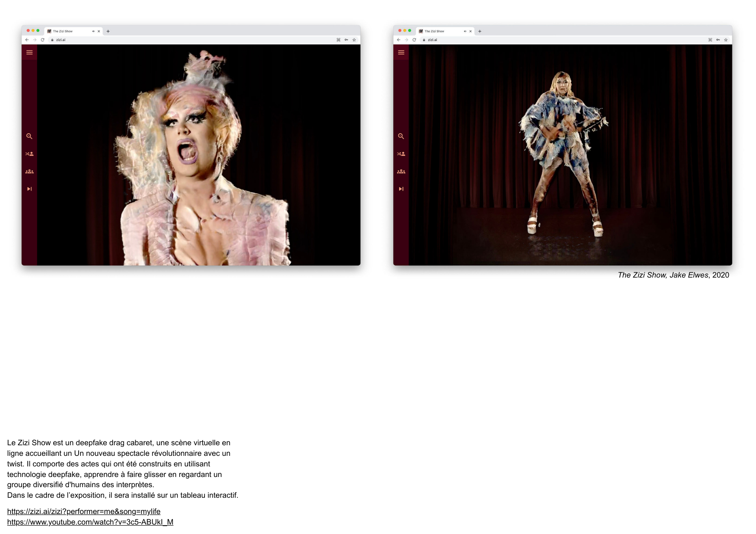Open the YouTube watch link
This screenshot has height=534, width=756.
(x=90, y=522)
